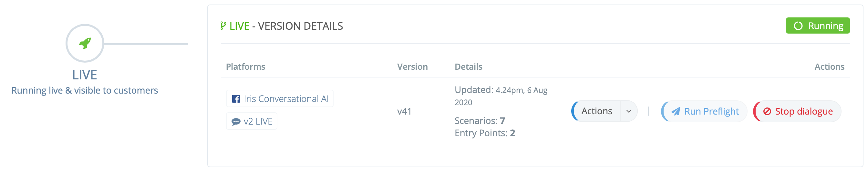Run Preflight on the live version
This screenshot has height=173, width=868.
(x=704, y=111)
